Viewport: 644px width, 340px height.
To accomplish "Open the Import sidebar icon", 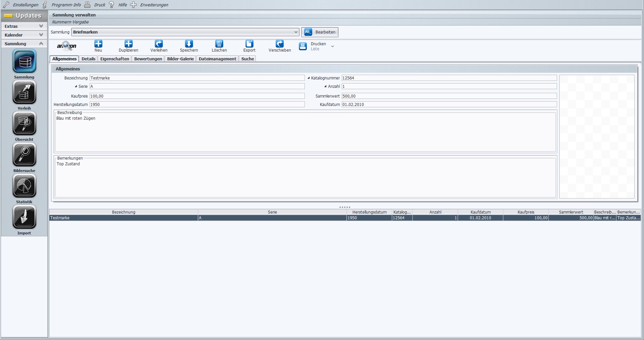I will click(x=24, y=217).
